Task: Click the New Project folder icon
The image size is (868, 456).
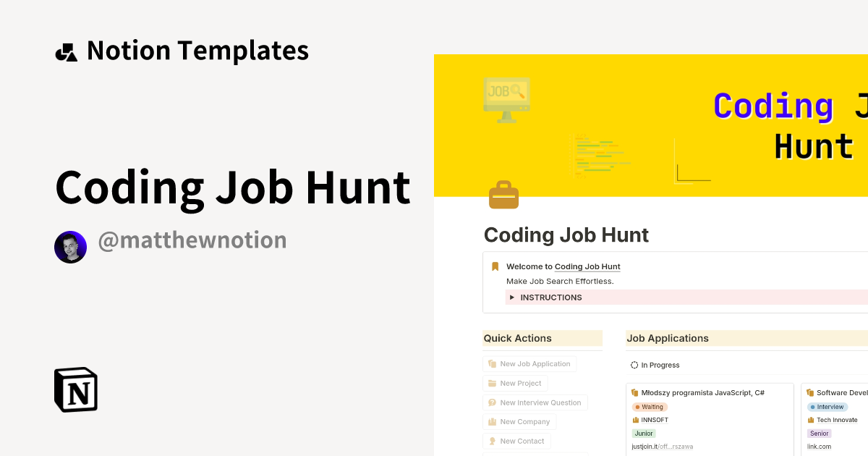Action: (491, 383)
